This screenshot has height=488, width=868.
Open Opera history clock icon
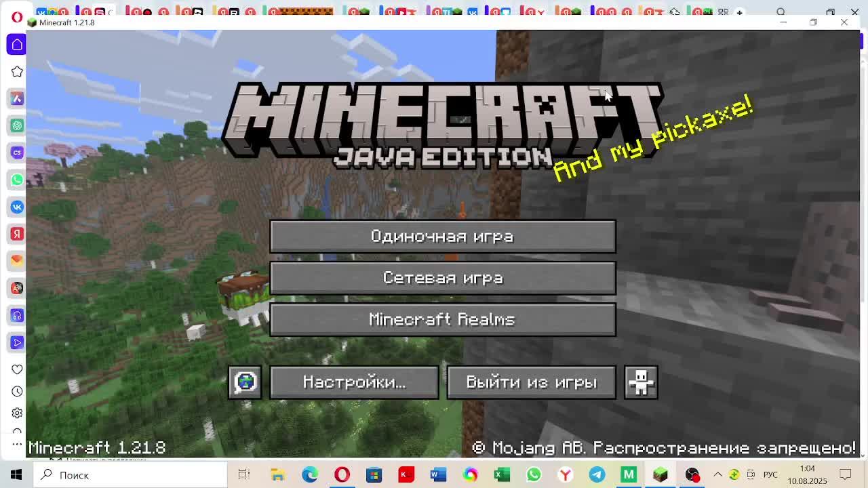[17, 391]
